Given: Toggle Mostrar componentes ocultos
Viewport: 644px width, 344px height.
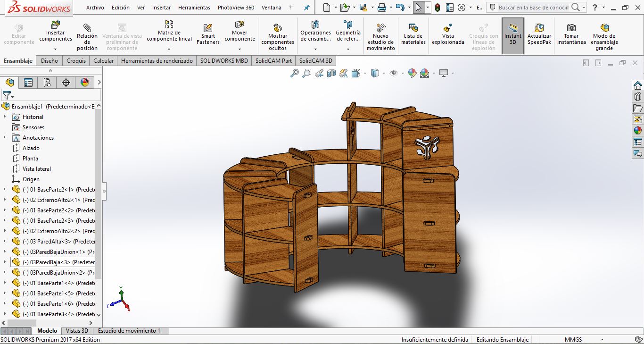Looking at the screenshot, I should (278, 28).
